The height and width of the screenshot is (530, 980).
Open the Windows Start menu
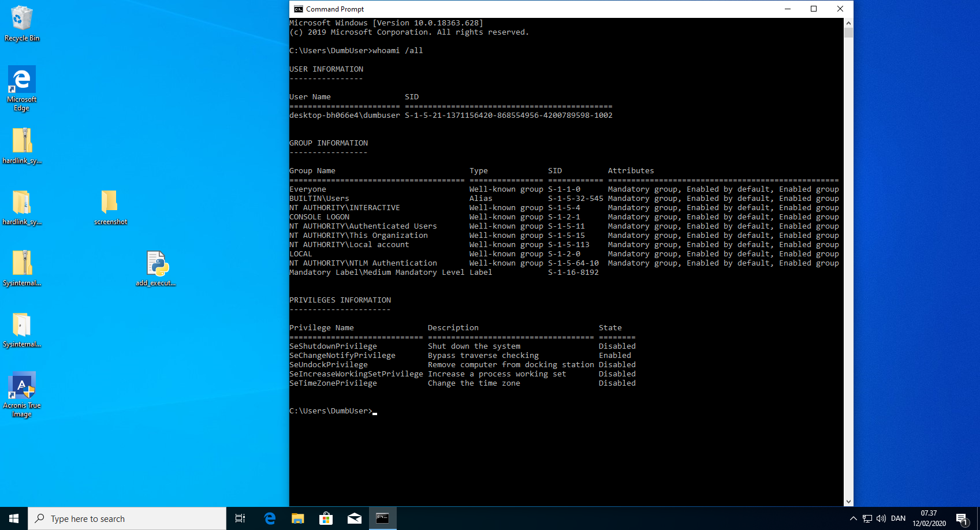pos(14,518)
